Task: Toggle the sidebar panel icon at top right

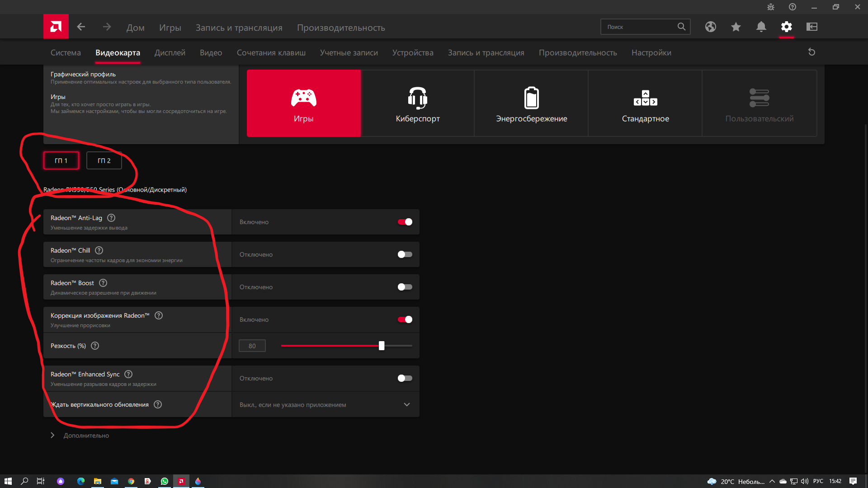Action: click(x=812, y=27)
